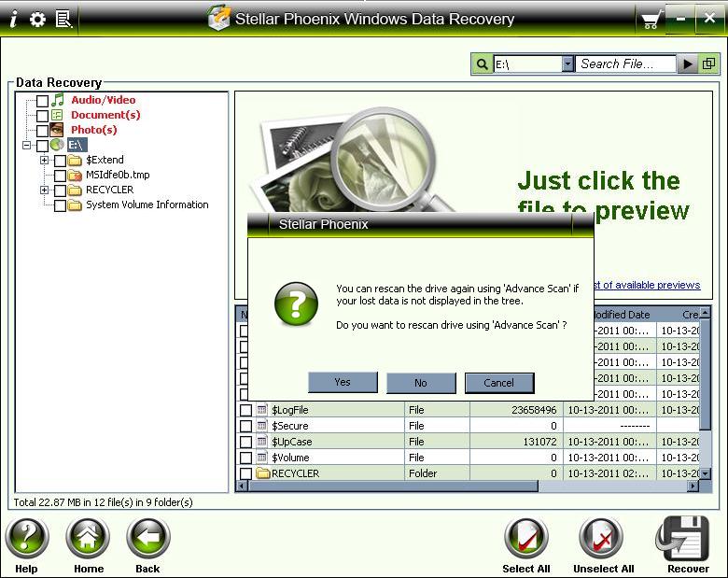The image size is (728, 578).
Task: Click the Back arrow icon
Action: pos(148,538)
